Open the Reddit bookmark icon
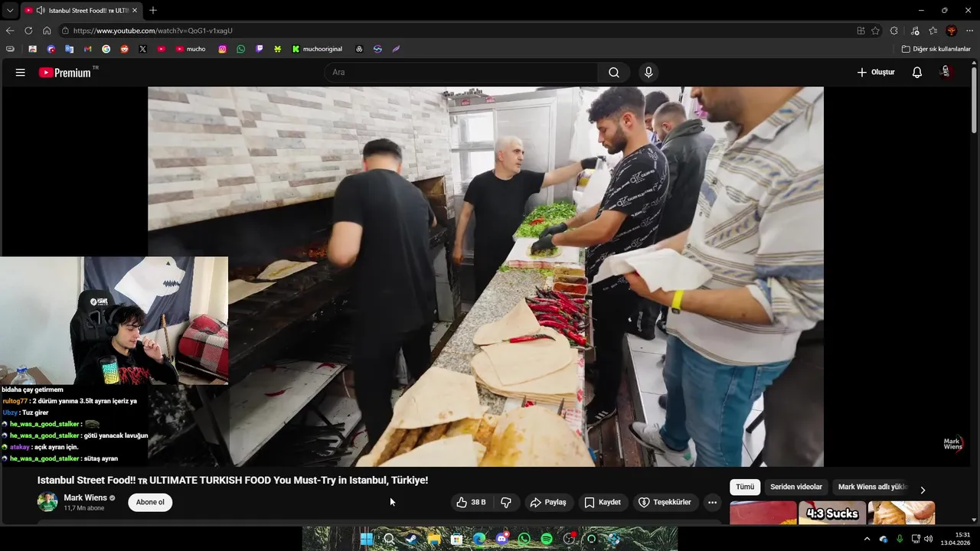Image resolution: width=980 pixels, height=551 pixels. [x=124, y=49]
